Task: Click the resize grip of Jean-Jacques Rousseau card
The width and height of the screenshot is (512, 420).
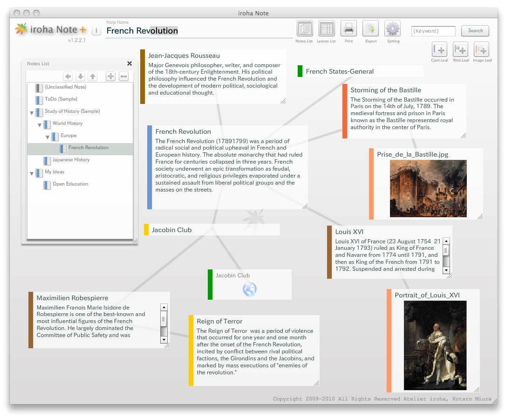Action: (x=283, y=101)
